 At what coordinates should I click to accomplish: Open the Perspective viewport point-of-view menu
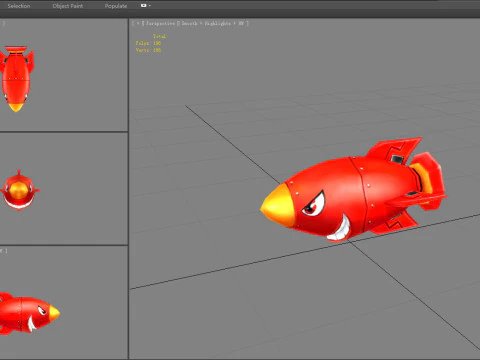[x=160, y=23]
